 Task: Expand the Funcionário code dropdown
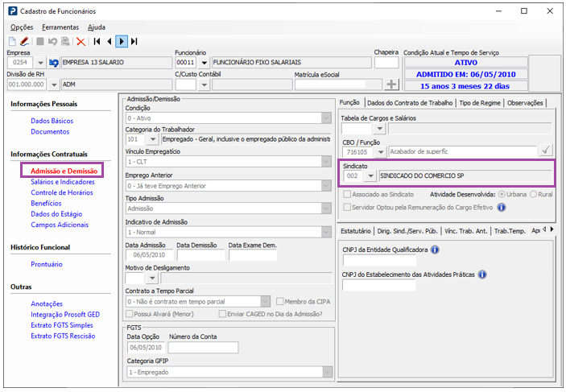click(205, 63)
